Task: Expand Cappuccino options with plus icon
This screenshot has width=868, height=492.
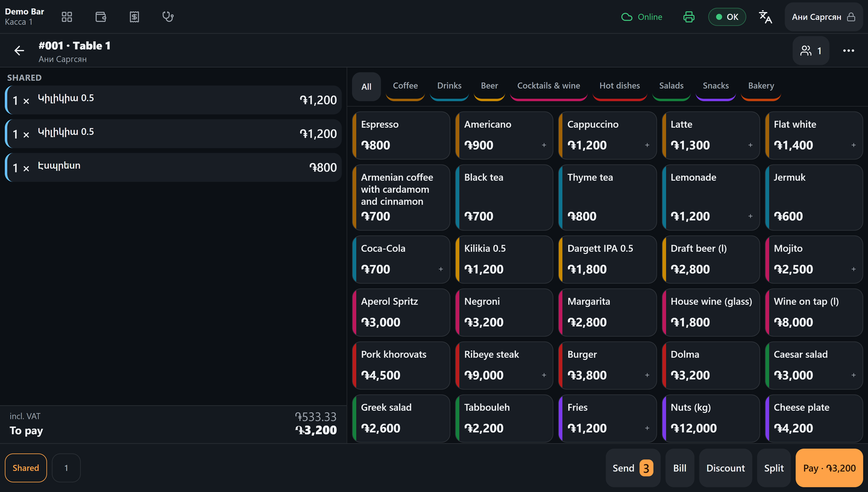Action: 647,145
